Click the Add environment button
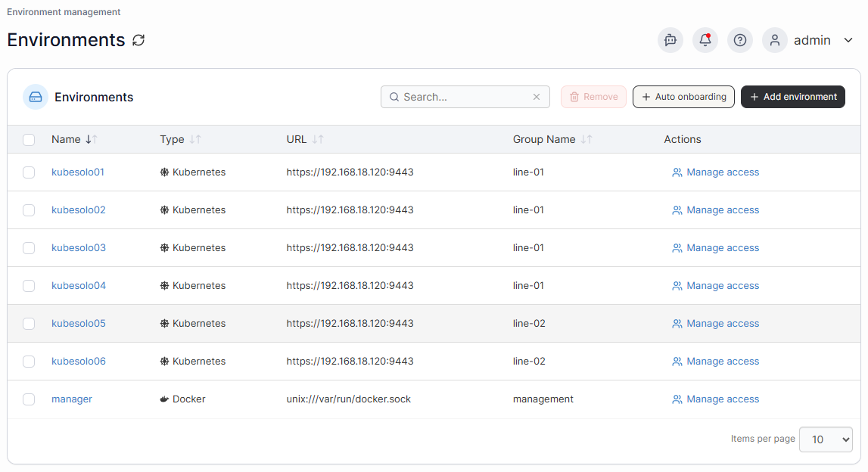This screenshot has height=472, width=868. 793,97
